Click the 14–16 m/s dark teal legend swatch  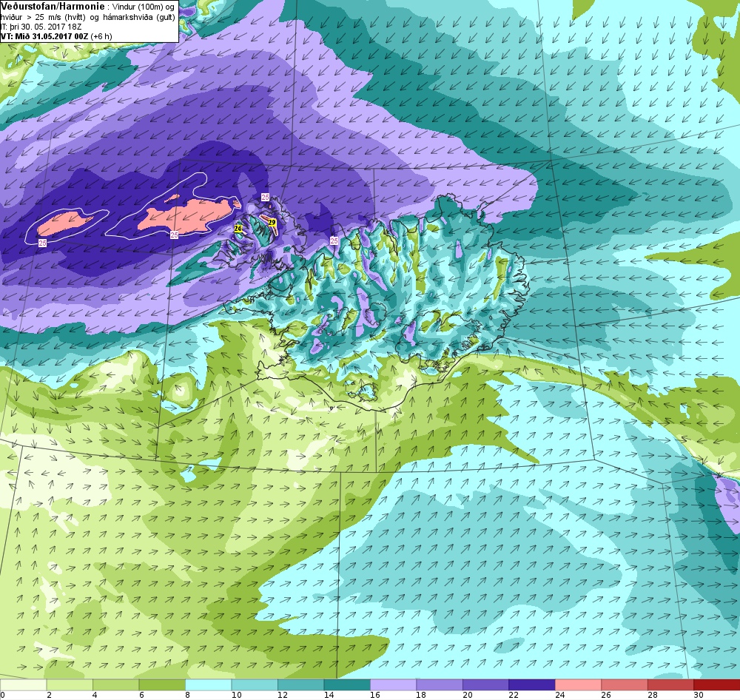click(x=347, y=685)
